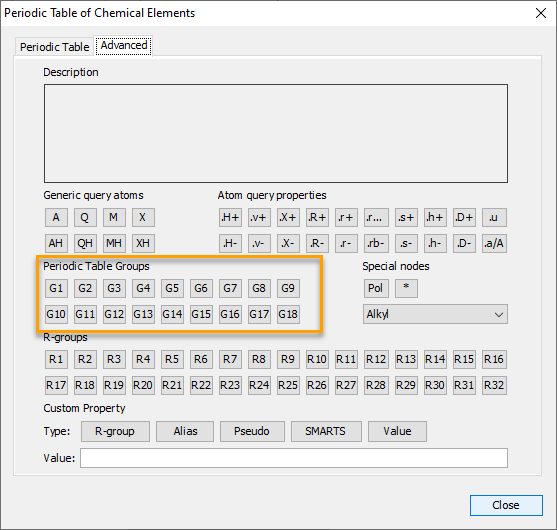This screenshot has height=530, width=557.
Task: Click the AH query atom button
Action: coord(56,243)
